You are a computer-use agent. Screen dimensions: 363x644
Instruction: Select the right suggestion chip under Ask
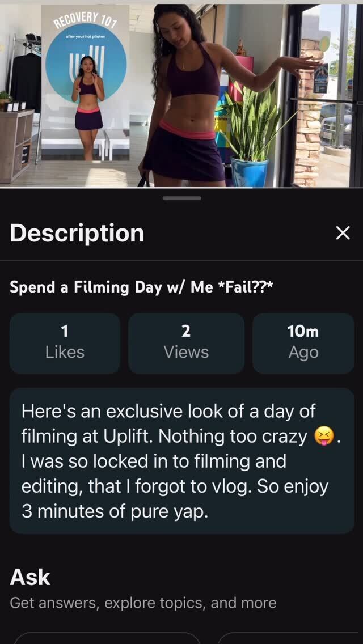pos(289,638)
